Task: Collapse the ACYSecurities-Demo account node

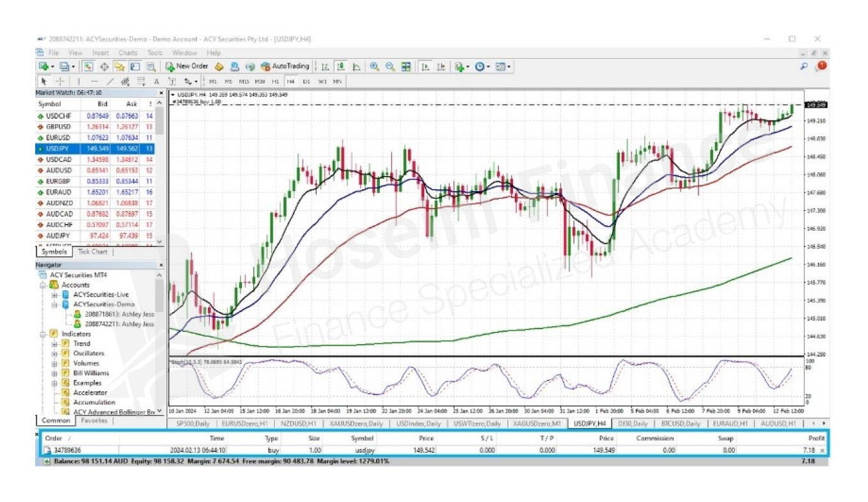Action: point(55,304)
